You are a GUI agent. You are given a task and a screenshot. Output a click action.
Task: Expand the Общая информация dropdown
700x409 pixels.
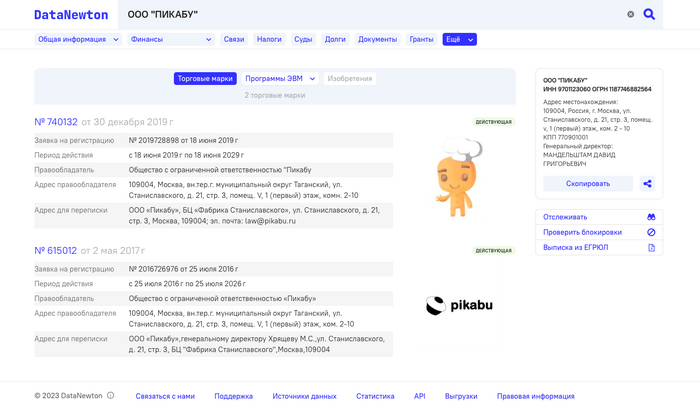coord(78,39)
